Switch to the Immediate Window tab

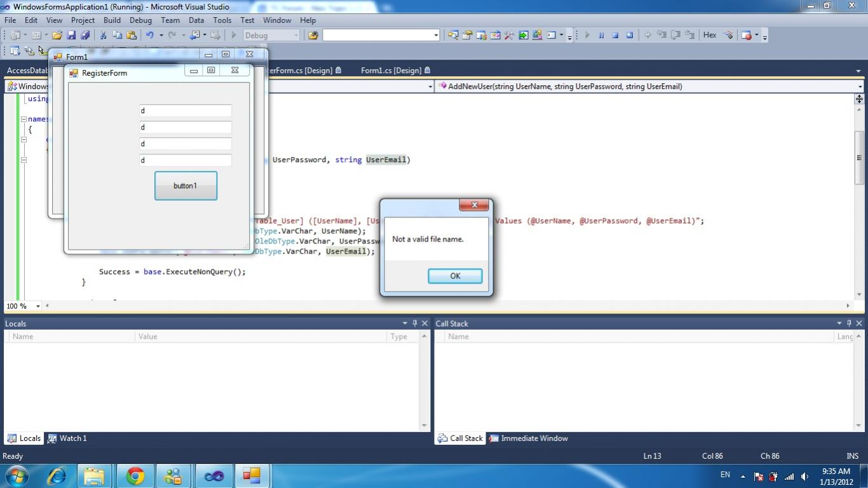click(529, 438)
